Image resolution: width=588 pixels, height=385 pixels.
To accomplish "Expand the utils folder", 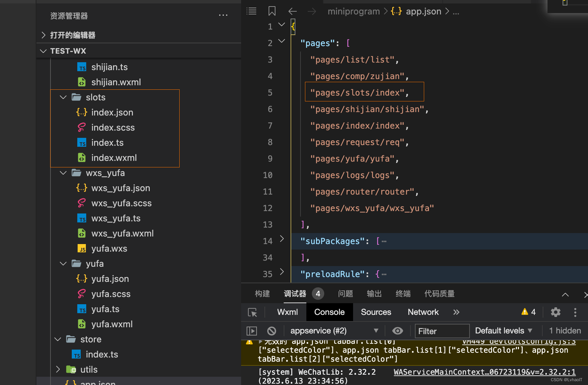I will [x=58, y=370].
